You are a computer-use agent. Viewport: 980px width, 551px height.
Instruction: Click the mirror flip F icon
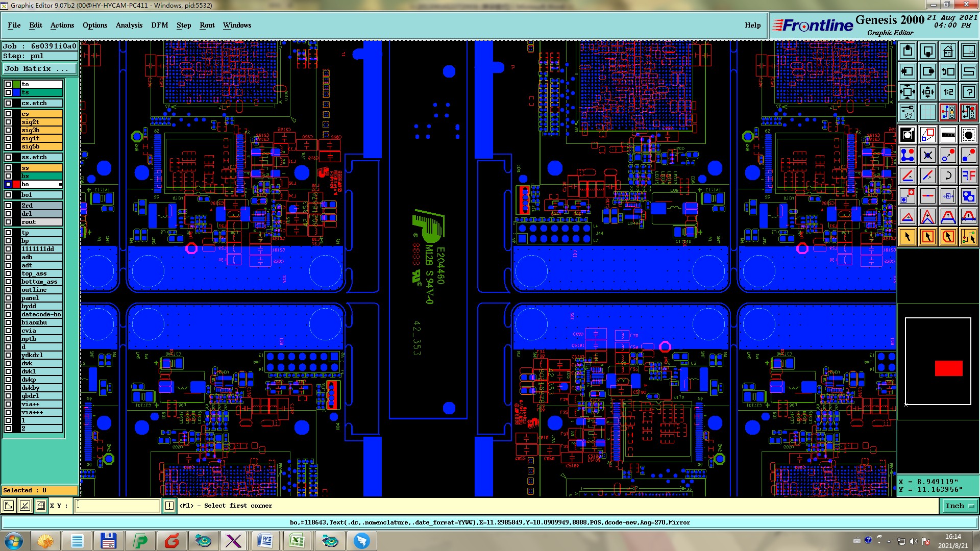coord(968,176)
